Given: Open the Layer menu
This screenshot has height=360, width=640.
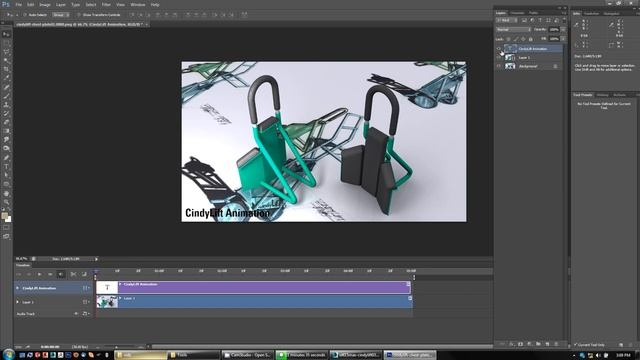Looking at the screenshot, I should click(x=61, y=4).
